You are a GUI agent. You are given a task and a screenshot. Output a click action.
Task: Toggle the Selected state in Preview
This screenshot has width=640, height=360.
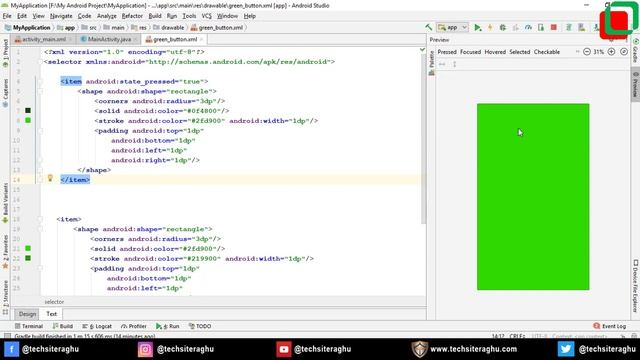click(x=520, y=52)
